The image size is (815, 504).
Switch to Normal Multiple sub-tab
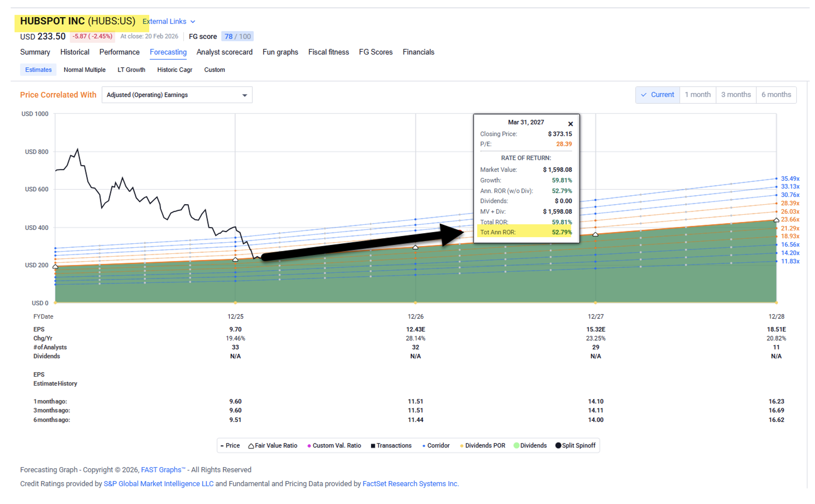[85, 70]
